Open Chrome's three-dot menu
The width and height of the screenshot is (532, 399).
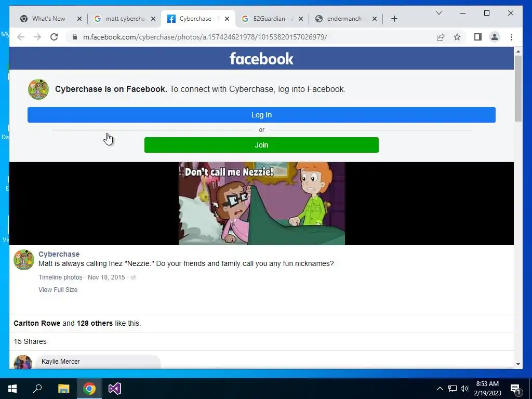click(x=511, y=37)
